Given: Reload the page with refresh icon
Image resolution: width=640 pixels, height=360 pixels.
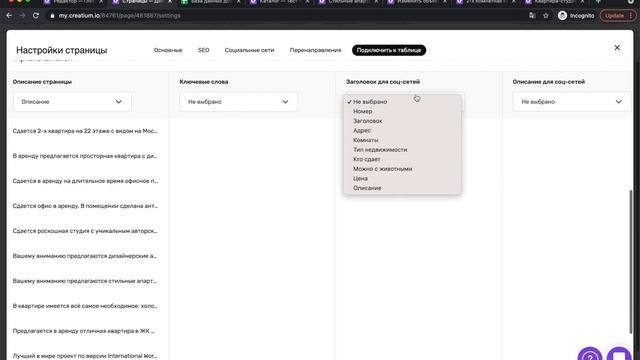Looking at the screenshot, I should [x=36, y=16].
